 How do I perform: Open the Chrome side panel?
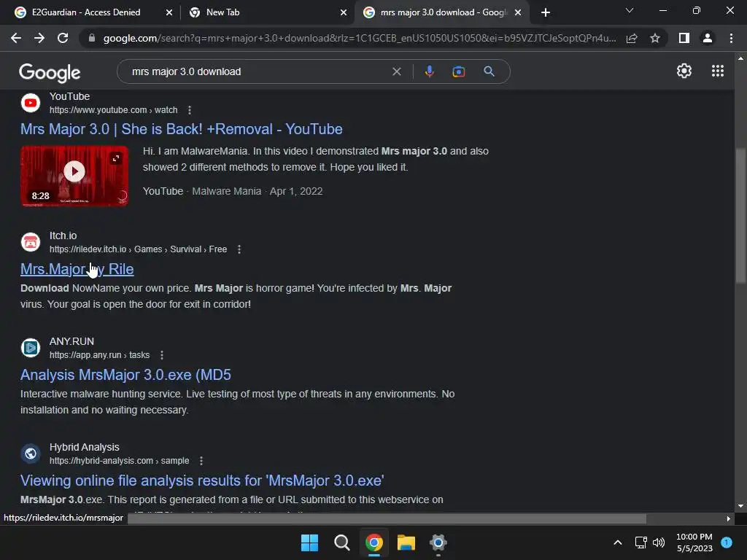click(x=684, y=38)
